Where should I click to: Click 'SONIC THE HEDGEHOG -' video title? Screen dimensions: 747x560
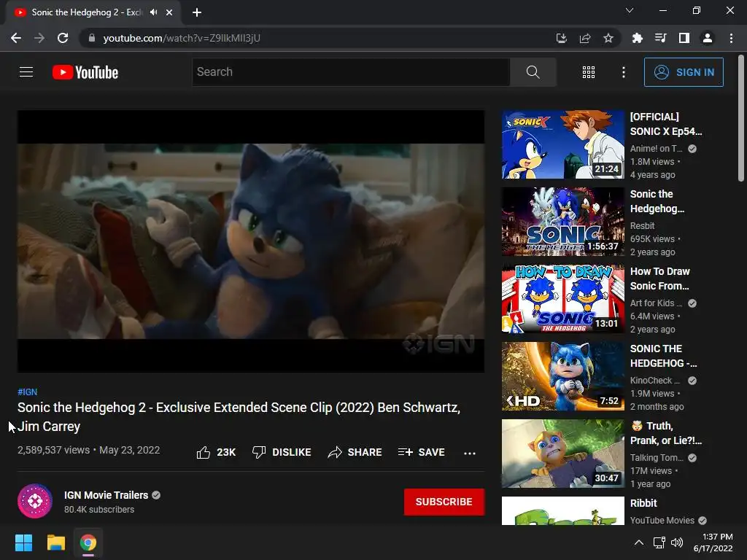click(664, 356)
